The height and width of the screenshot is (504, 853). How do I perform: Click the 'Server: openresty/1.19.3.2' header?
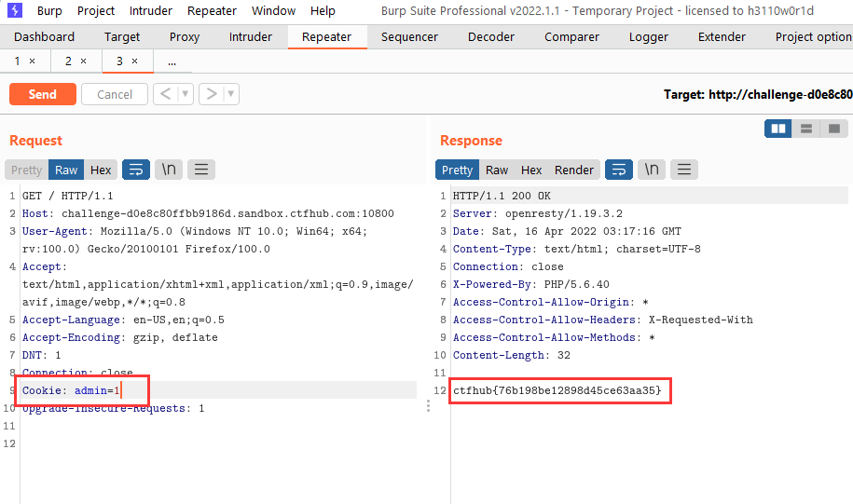pyautogui.click(x=538, y=213)
